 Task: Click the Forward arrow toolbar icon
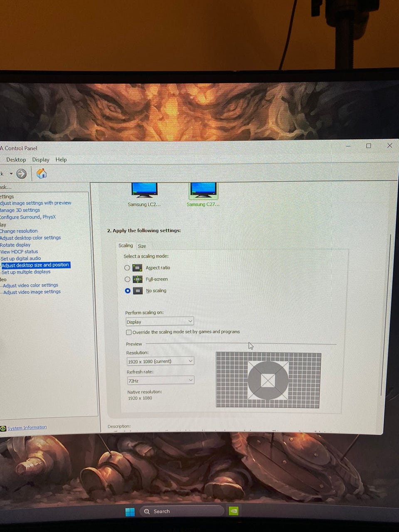point(21,174)
